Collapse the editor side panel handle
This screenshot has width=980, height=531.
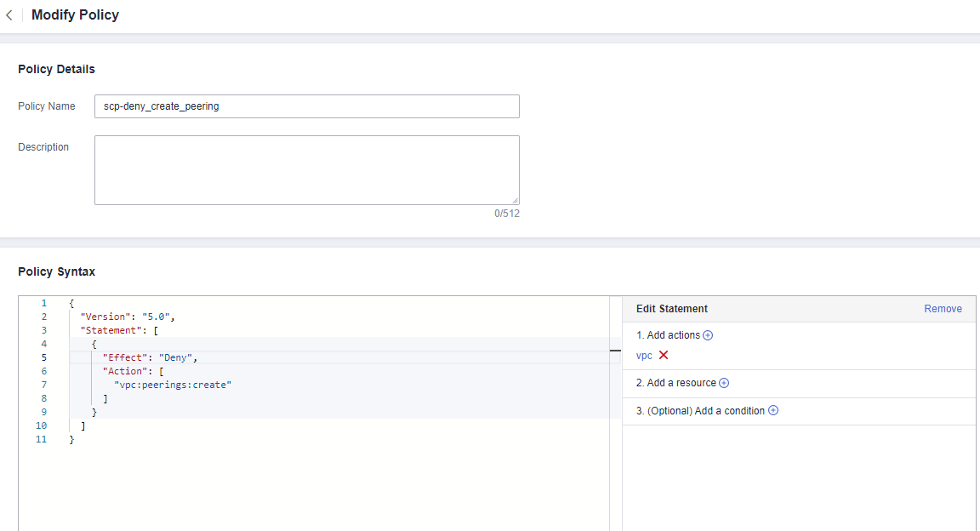coord(616,351)
